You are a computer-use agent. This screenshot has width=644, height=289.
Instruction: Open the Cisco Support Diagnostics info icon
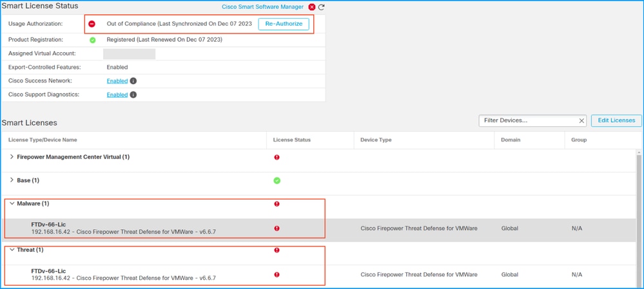coord(133,95)
